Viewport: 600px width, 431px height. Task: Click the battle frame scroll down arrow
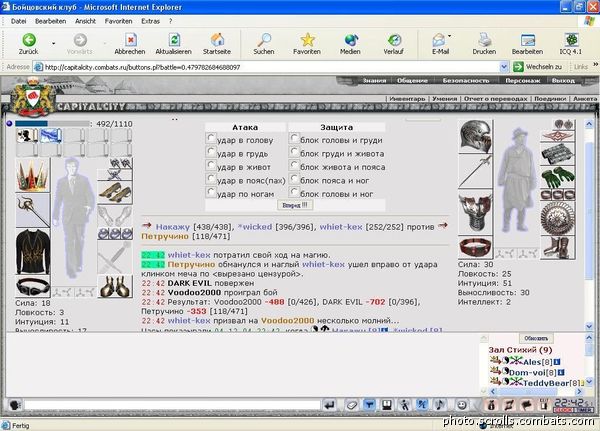tap(589, 327)
